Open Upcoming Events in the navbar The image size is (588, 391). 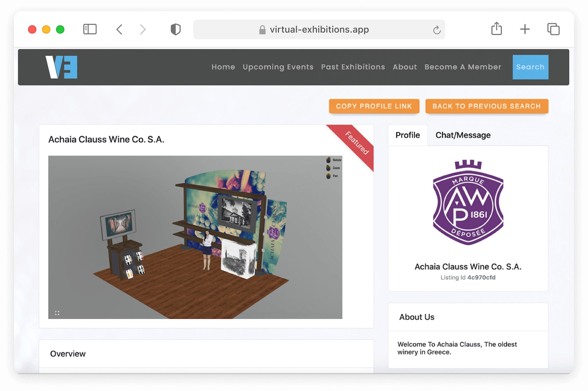pos(278,67)
